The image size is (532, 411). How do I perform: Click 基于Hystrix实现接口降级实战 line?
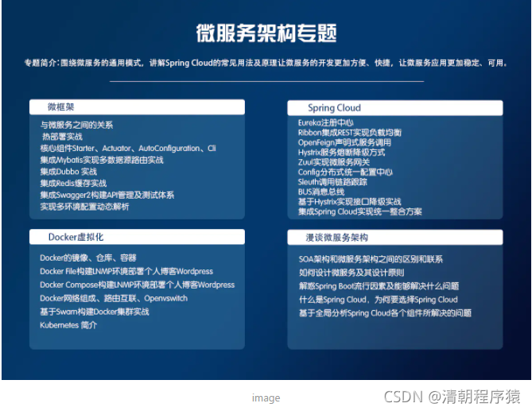click(349, 202)
